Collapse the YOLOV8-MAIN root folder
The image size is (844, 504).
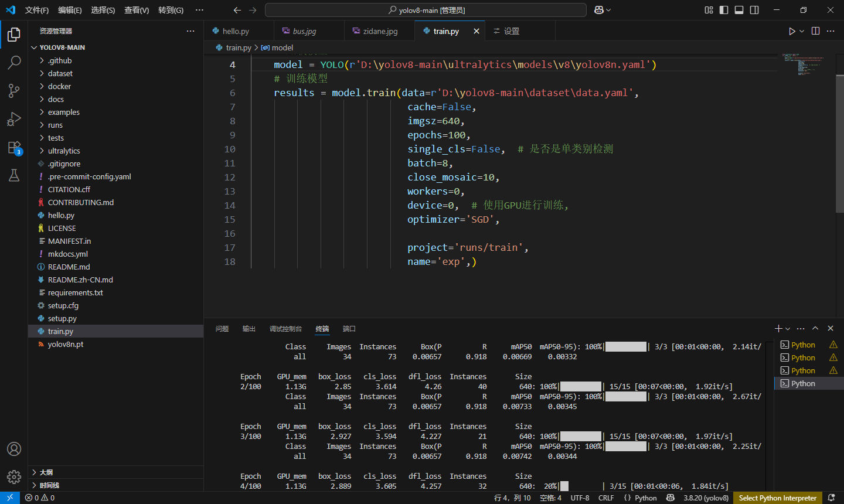[116, 47]
